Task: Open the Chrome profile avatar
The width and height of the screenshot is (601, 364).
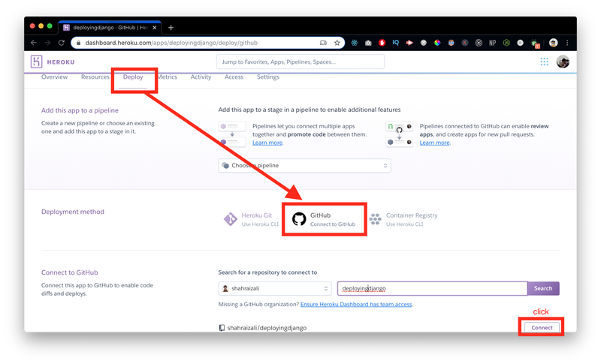Action: click(553, 43)
